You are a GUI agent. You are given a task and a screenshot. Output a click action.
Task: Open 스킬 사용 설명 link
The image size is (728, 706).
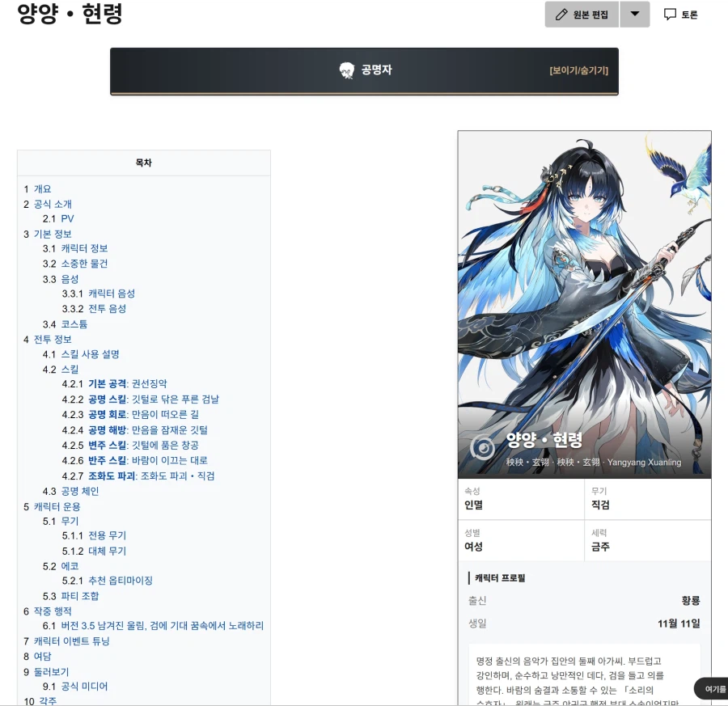[x=90, y=354]
